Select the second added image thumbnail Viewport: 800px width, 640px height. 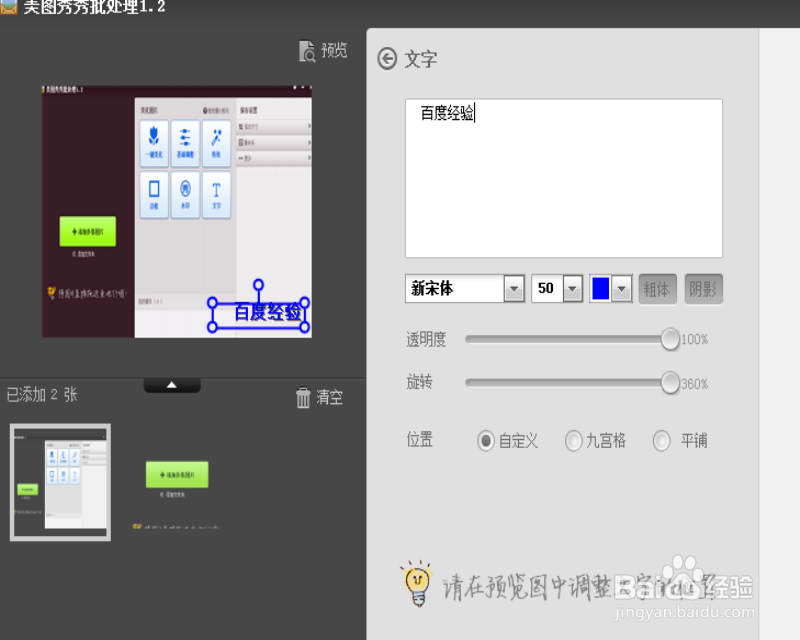tap(177, 482)
